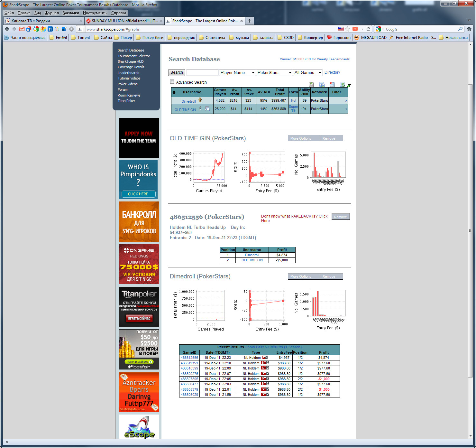Open a new tab with the plus button
The image size is (476, 448).
[x=249, y=21]
